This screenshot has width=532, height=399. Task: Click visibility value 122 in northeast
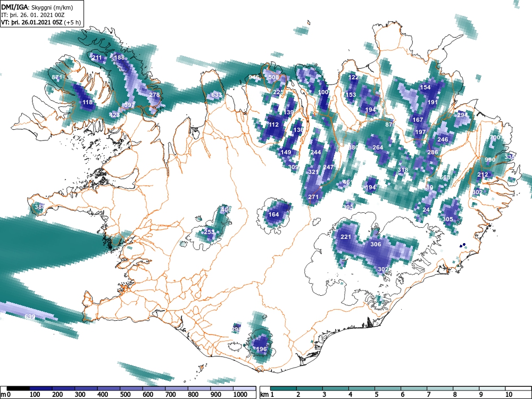353,77
